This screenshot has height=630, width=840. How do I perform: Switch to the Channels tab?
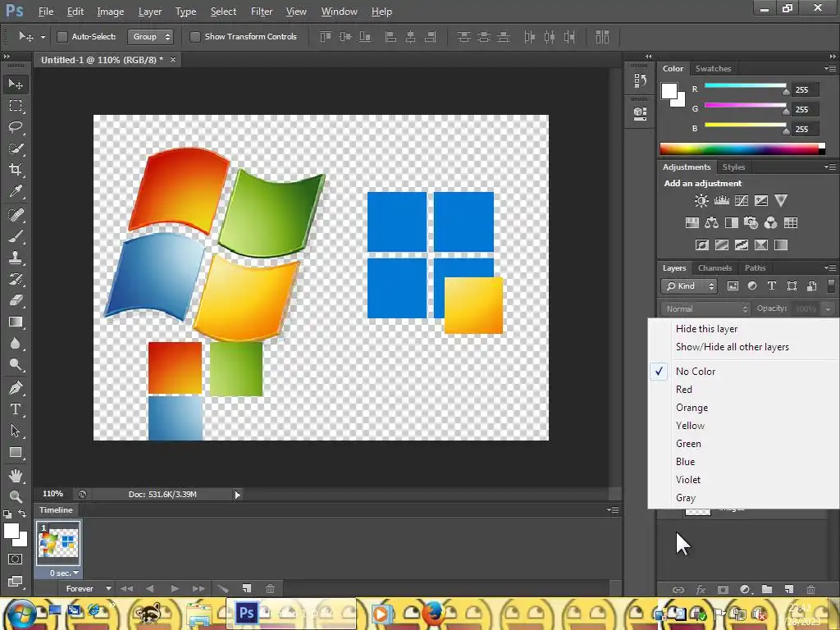(x=714, y=268)
